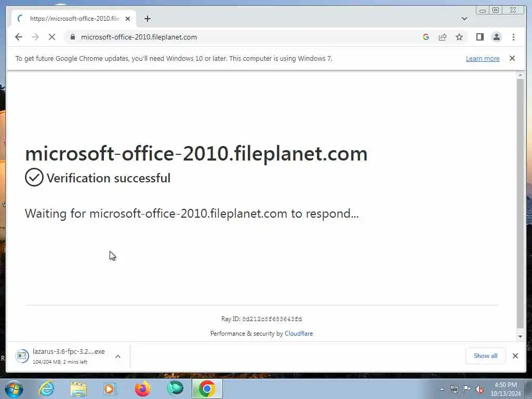This screenshot has height=399, width=532.
Task: Click the Chrome taskbar button
Action: (x=207, y=389)
